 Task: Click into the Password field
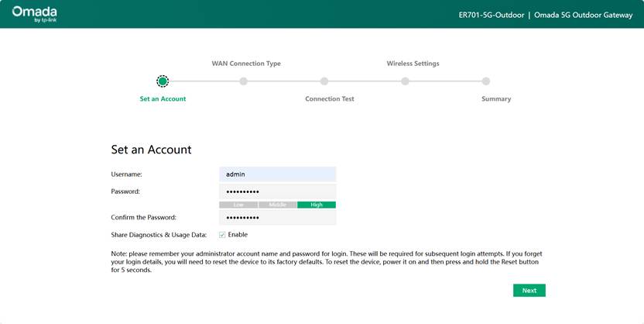point(277,191)
